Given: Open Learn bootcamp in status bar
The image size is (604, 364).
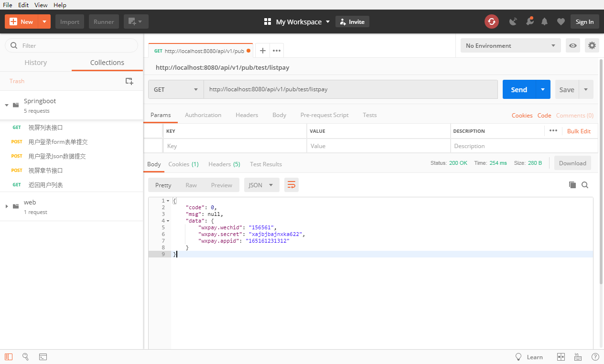Looking at the screenshot, I should pyautogui.click(x=529, y=357).
